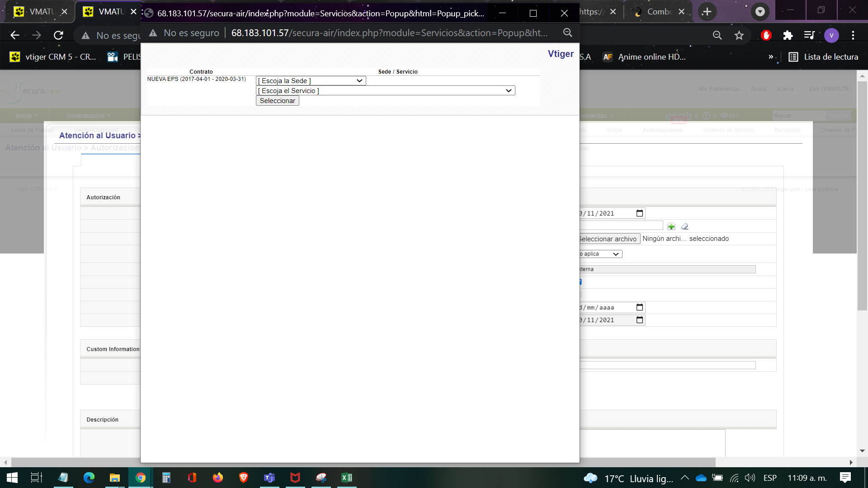Image resolution: width=868 pixels, height=488 pixels.
Task: Click the main window zoom magnifier icon
Action: point(717,35)
